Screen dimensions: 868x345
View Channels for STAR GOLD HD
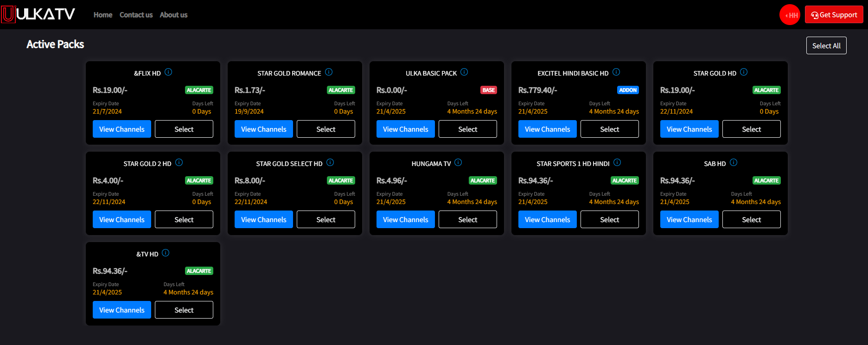click(x=689, y=129)
